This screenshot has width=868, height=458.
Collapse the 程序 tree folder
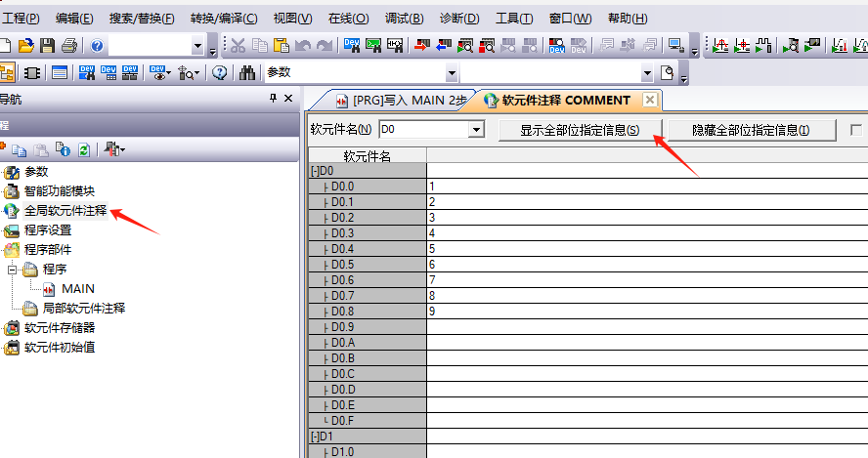coord(12,269)
